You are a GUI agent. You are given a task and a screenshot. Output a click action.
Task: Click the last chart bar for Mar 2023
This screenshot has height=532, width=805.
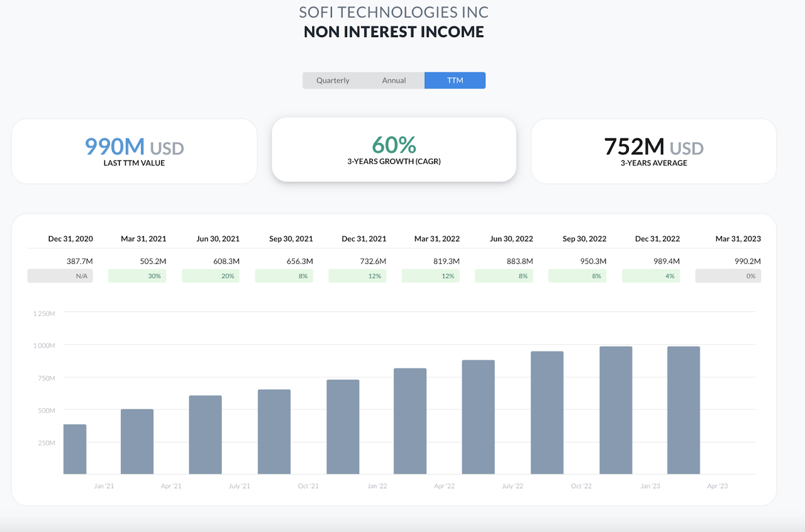point(684,410)
